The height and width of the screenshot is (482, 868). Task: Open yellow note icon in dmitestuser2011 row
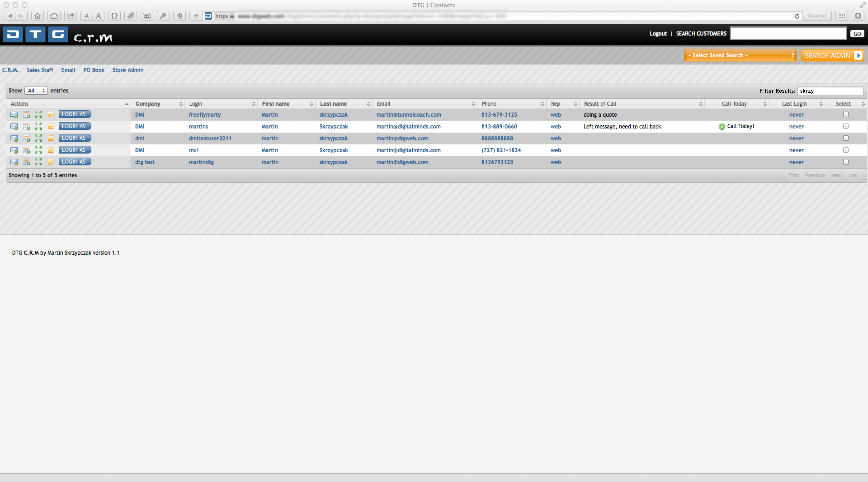pos(51,138)
